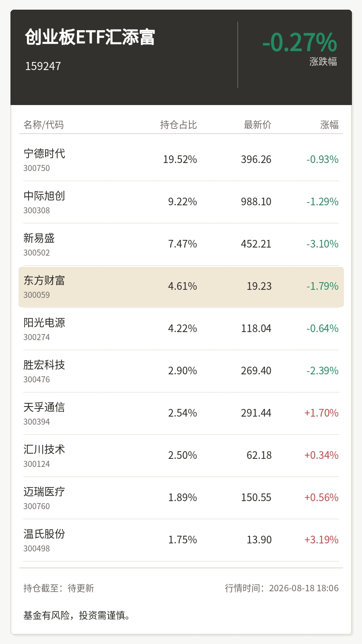This screenshot has width=362, height=644.
Task: Click the highlighted 东方财富 row
Action: click(x=181, y=287)
